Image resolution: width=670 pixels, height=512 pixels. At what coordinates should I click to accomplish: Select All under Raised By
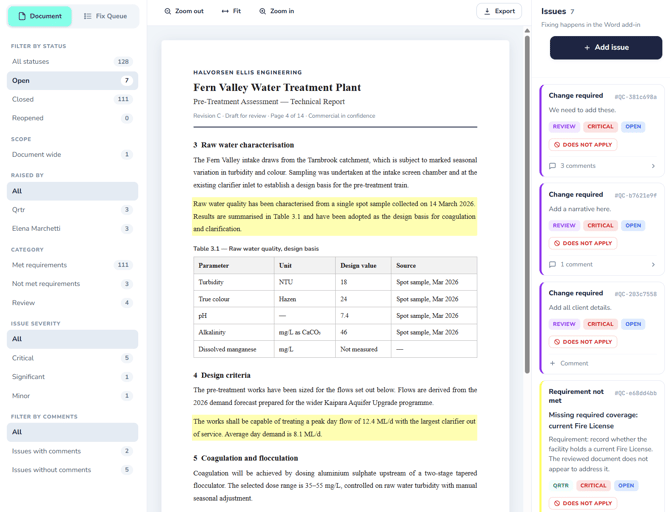[72, 191]
